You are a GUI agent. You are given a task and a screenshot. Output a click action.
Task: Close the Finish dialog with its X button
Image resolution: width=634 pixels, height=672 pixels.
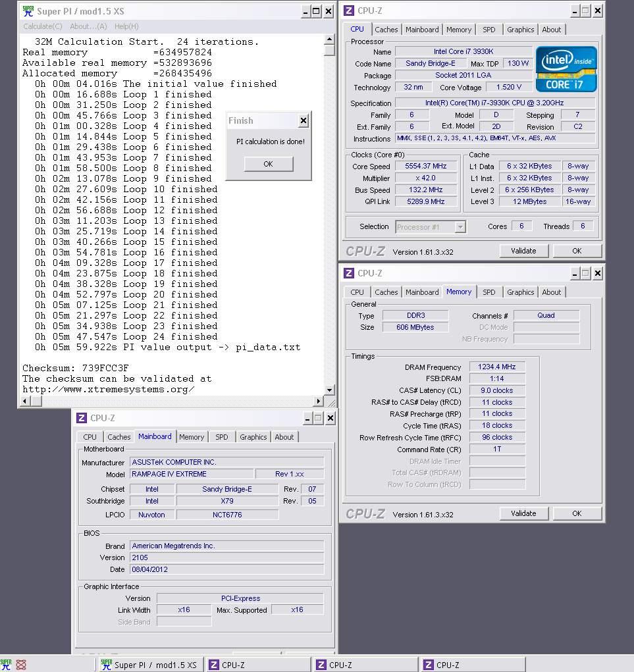pyautogui.click(x=304, y=121)
